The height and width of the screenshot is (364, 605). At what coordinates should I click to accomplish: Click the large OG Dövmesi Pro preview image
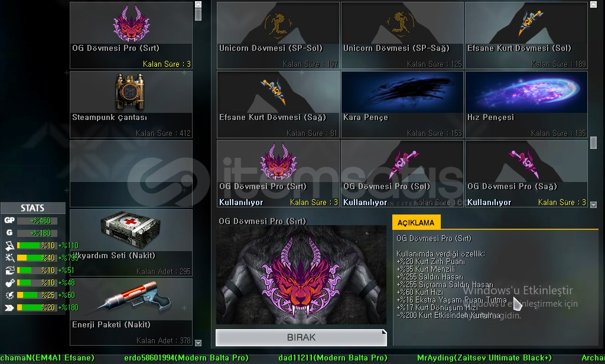[301, 275]
